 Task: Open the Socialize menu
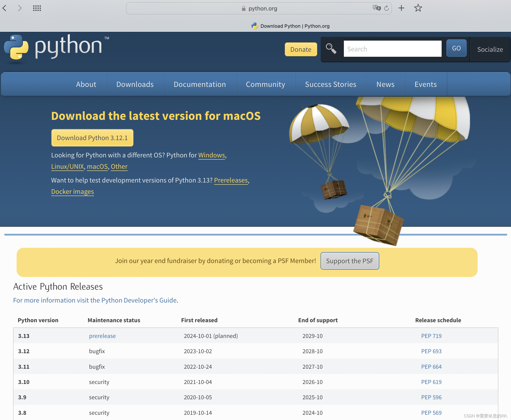tap(490, 49)
